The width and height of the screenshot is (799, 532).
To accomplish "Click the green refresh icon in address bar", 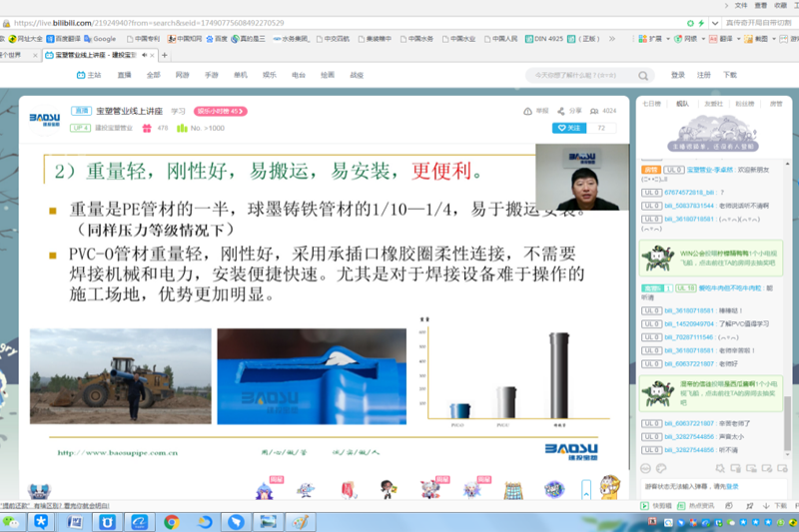I will click(x=690, y=23).
